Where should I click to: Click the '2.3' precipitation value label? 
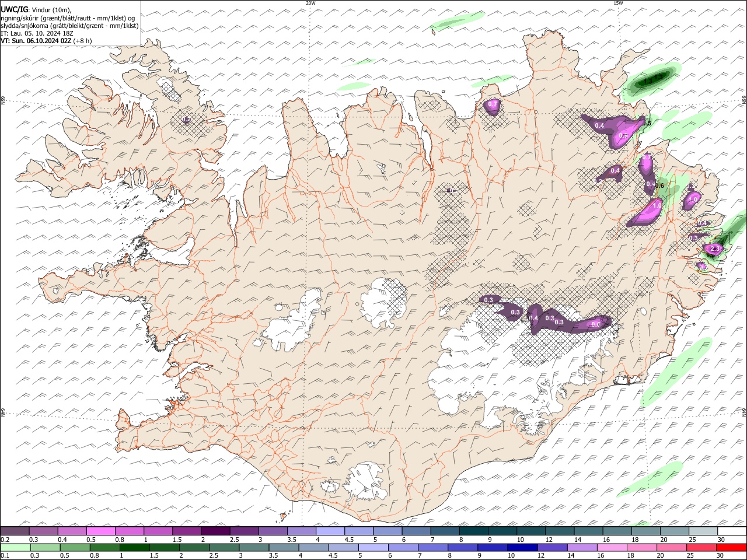point(715,249)
